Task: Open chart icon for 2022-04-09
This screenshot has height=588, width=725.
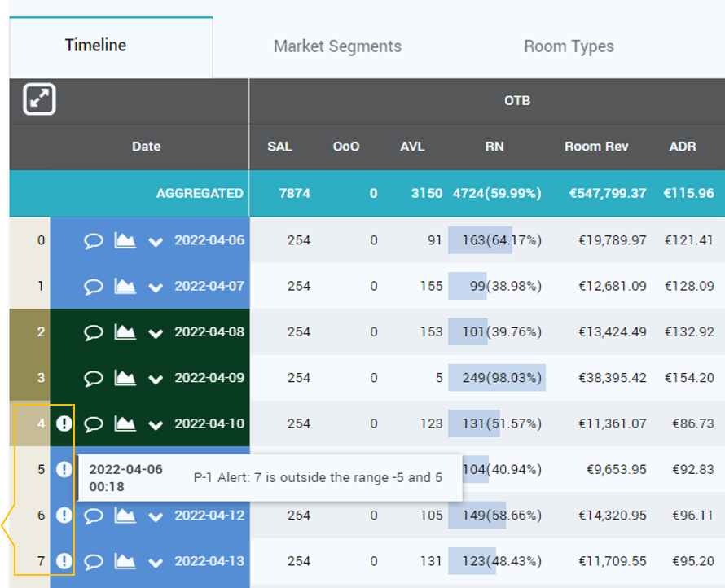Action: [125, 378]
